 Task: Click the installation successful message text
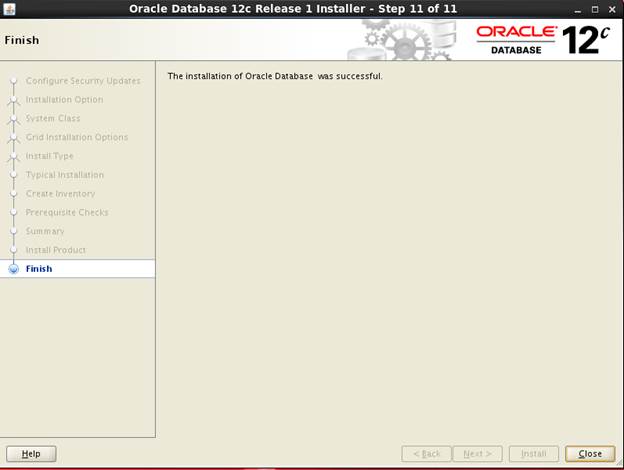(x=275, y=76)
